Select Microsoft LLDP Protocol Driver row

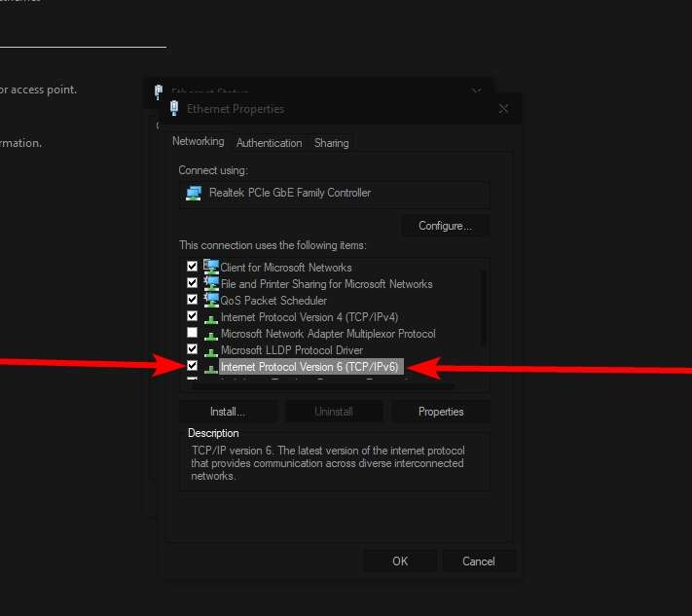pos(292,350)
